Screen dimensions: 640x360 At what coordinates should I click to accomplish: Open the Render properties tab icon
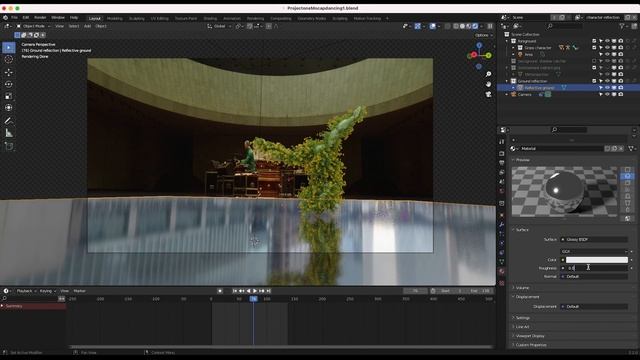pyautogui.click(x=502, y=154)
